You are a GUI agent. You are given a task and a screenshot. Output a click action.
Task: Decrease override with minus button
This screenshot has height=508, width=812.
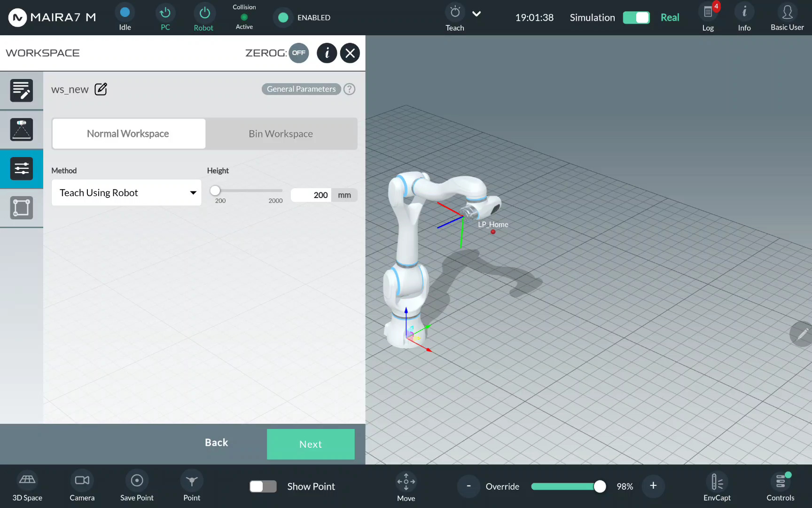[468, 486]
